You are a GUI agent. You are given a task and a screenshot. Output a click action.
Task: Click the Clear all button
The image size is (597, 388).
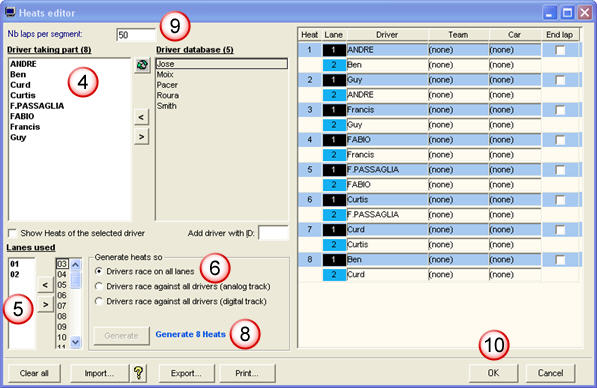(x=34, y=373)
